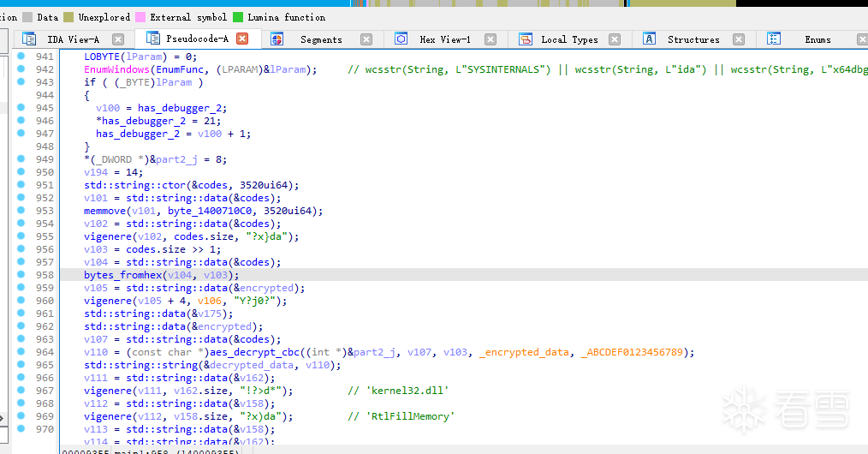The image size is (868, 454).
Task: Toggle breakpoint dot on line 955
Action: (x=21, y=236)
